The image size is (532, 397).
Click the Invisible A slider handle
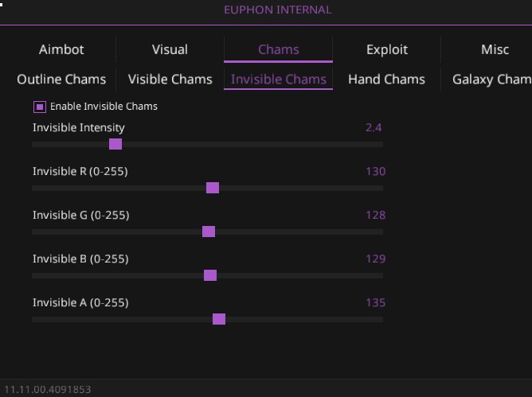pyautogui.click(x=219, y=319)
